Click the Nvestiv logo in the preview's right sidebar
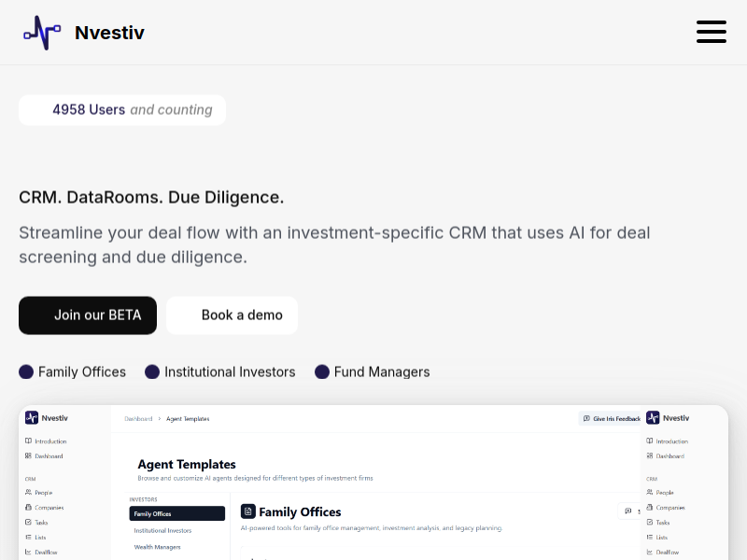This screenshot has width=747, height=560. (x=653, y=417)
